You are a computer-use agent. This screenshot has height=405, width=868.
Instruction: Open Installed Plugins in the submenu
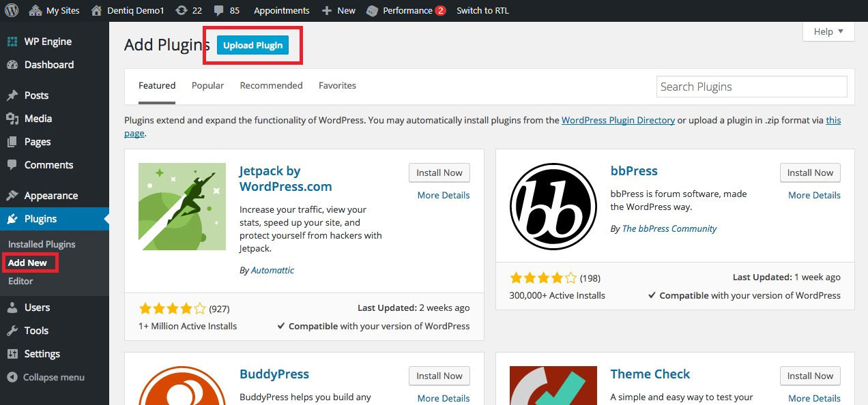click(42, 244)
